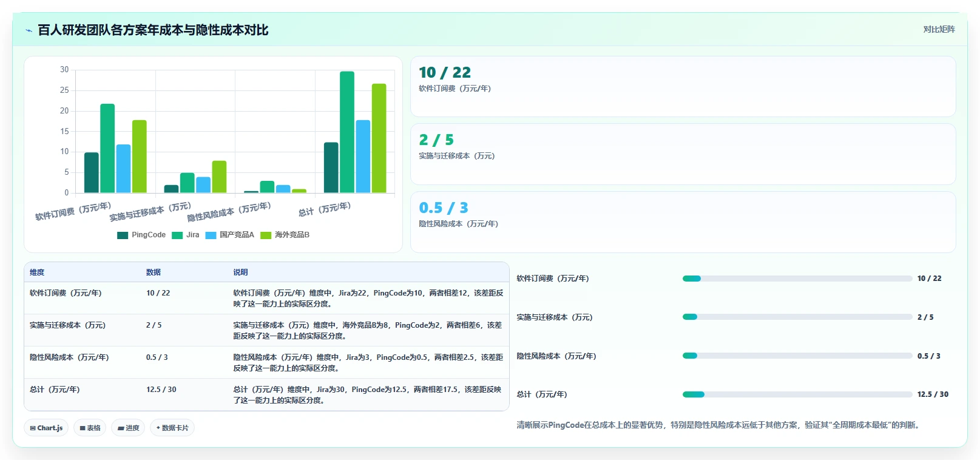Click table cell 12.5 / 30
This screenshot has width=980, height=460.
point(161,390)
